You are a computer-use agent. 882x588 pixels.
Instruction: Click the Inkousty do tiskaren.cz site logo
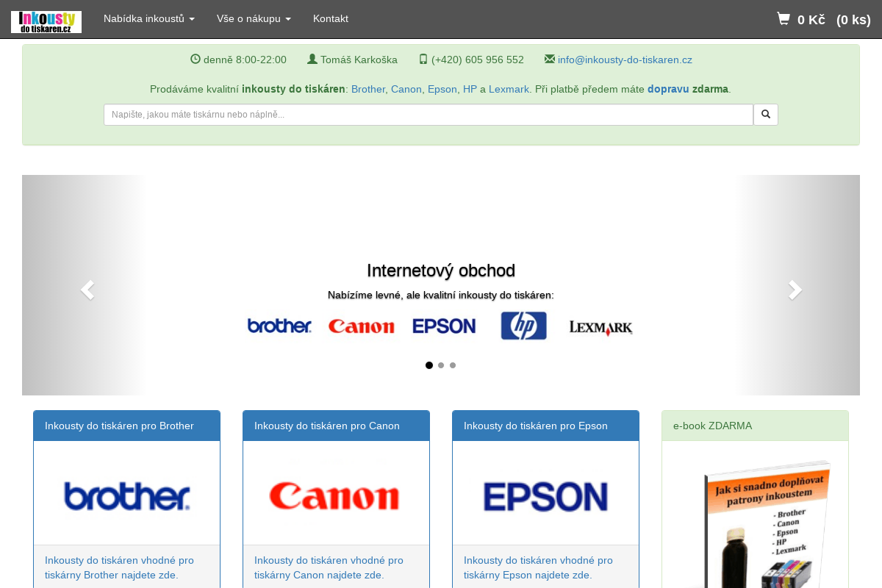tap(46, 22)
